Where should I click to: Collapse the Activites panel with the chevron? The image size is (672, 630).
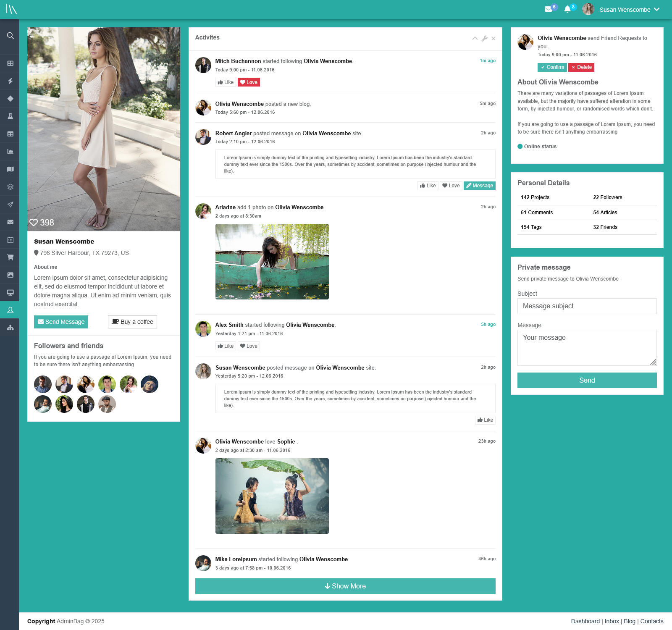475,39
